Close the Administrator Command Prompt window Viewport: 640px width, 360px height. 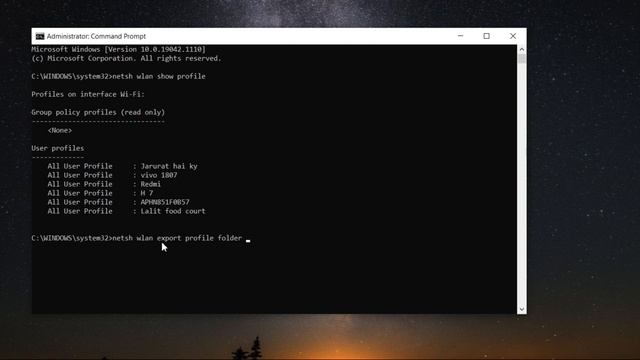click(x=513, y=36)
